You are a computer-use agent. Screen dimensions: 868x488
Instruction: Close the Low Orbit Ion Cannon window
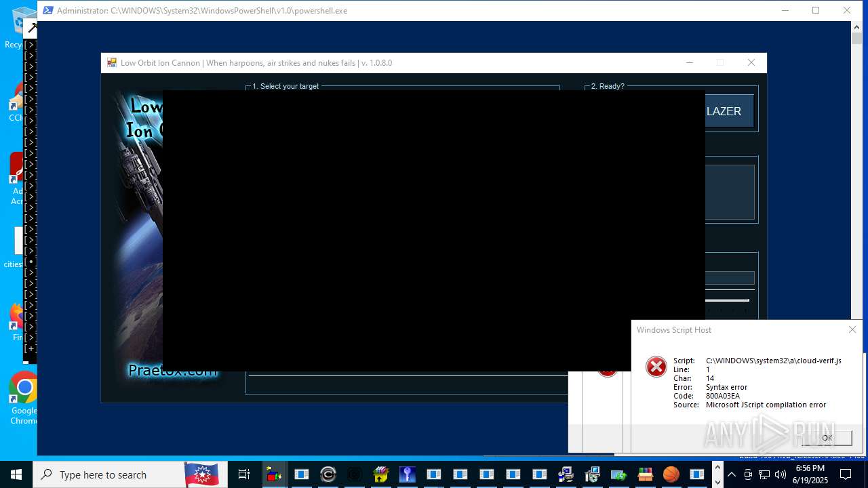pyautogui.click(x=751, y=62)
